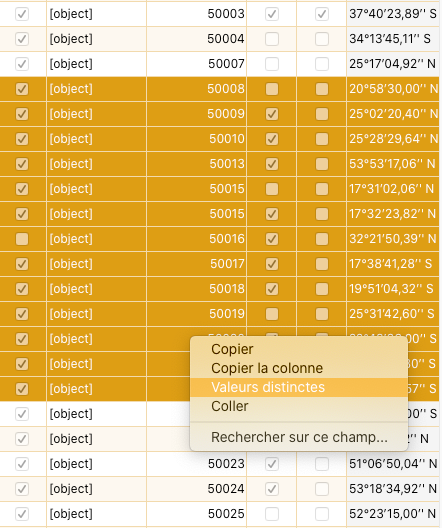Select the number cell 50023
This screenshot has width=442, height=528.
tap(197, 464)
